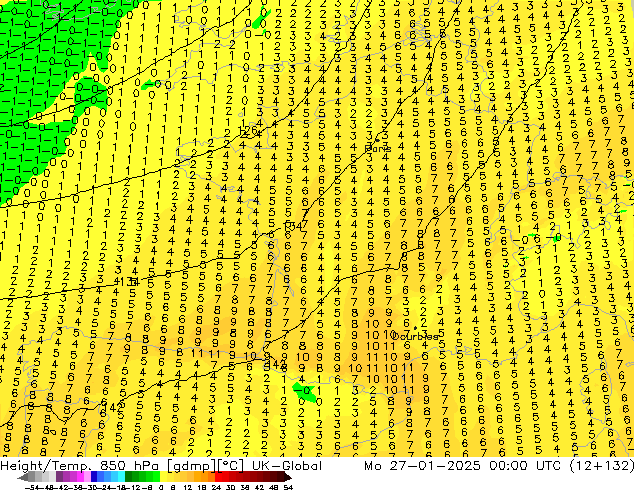
Task: Pick the dark blue legend swatch
Action: click(94, 477)
